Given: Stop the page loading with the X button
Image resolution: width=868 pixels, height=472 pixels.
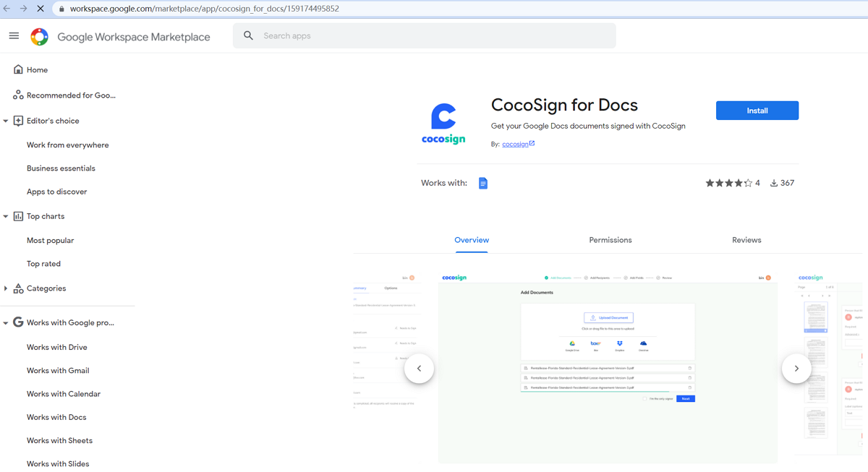Looking at the screenshot, I should point(41,9).
